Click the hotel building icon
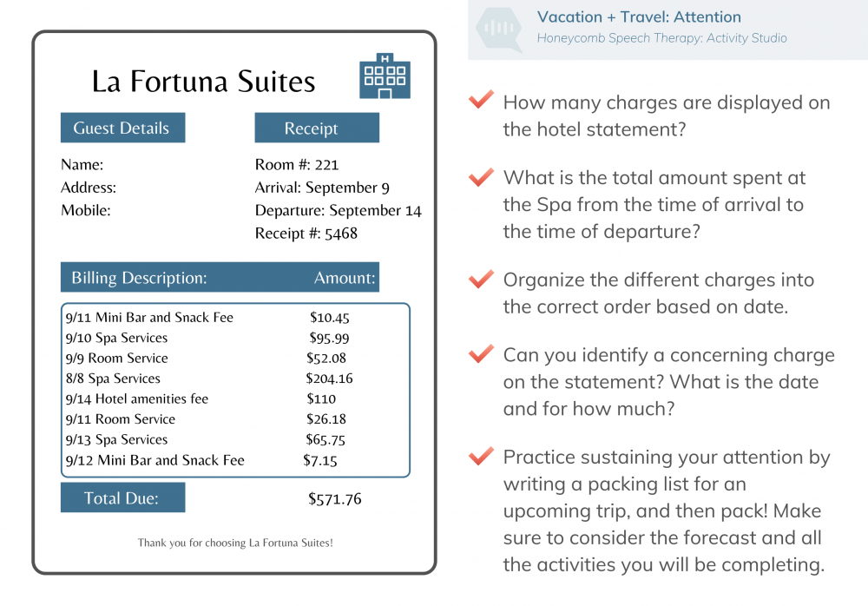868x606 pixels. 385,76
